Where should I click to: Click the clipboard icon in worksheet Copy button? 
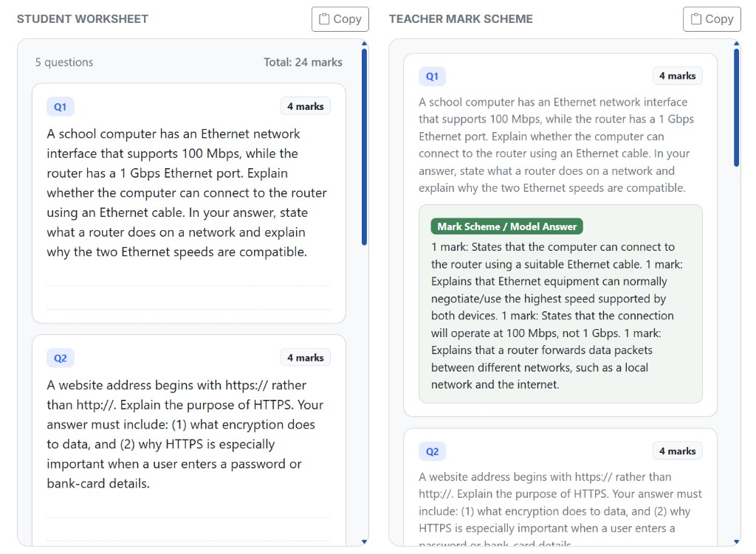click(325, 19)
